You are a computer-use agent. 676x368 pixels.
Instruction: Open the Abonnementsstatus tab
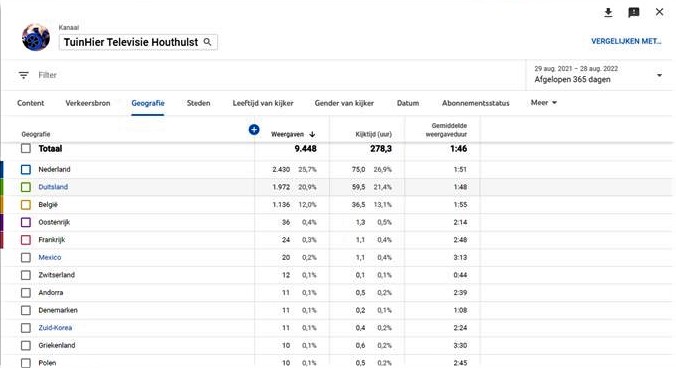476,103
